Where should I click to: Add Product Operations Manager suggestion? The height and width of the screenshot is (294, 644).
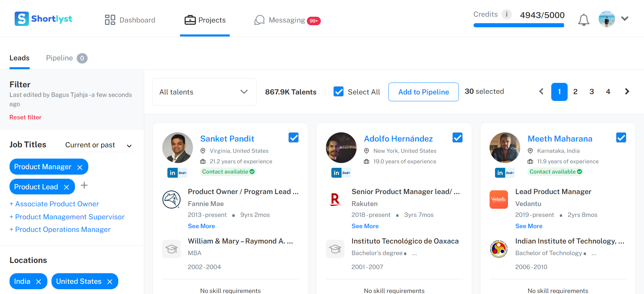(60, 230)
